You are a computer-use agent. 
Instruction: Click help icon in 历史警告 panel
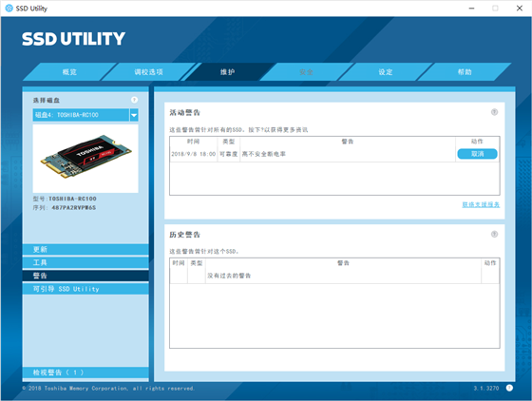click(x=494, y=234)
